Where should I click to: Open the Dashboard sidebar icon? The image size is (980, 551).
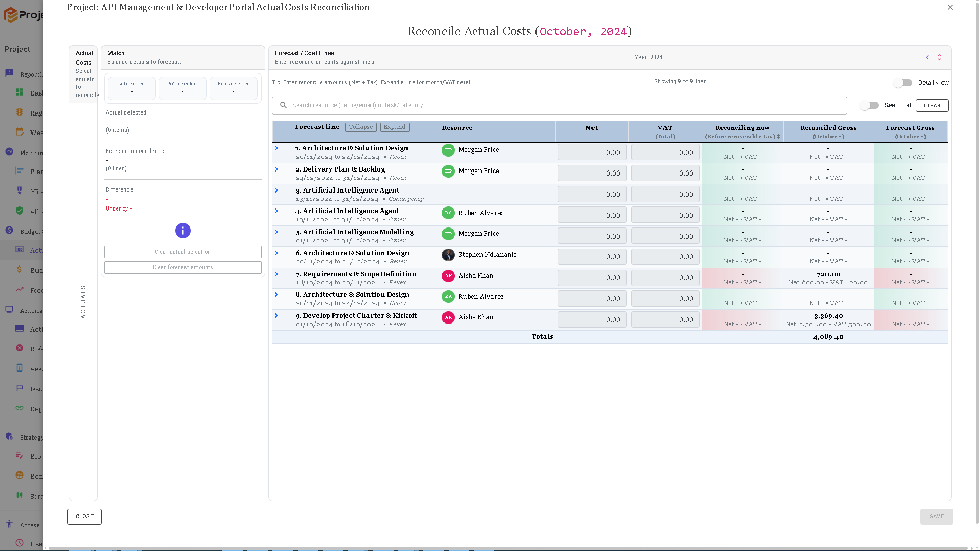point(20,92)
